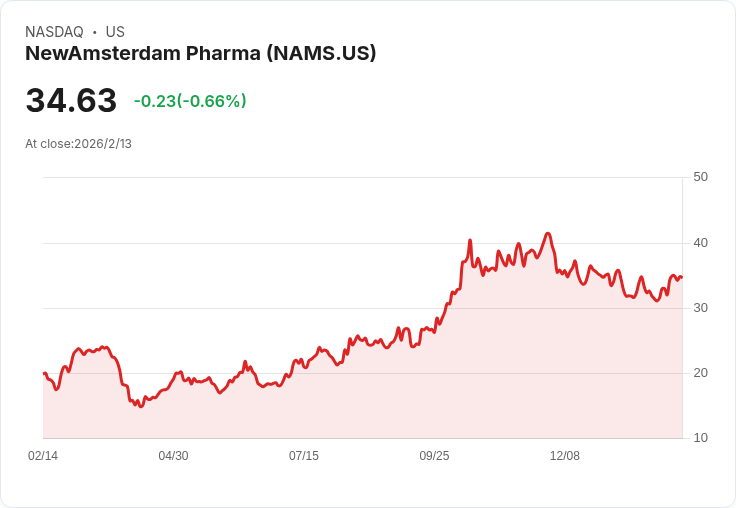Viewport: 736px width, 508px height.
Task: Click the At close 2026/2/13 timestamp
Action: tap(78, 144)
